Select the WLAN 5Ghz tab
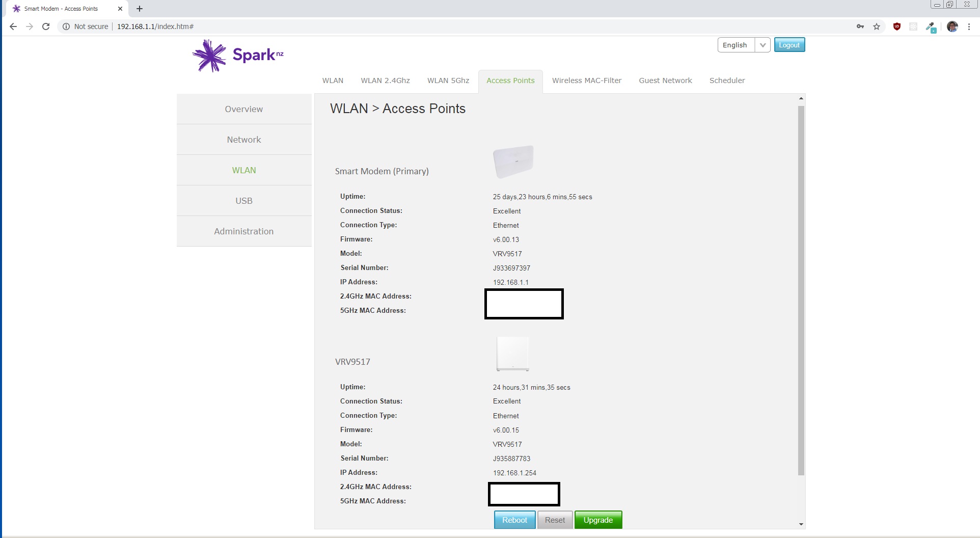Viewport: 980px width, 538px height. click(448, 80)
